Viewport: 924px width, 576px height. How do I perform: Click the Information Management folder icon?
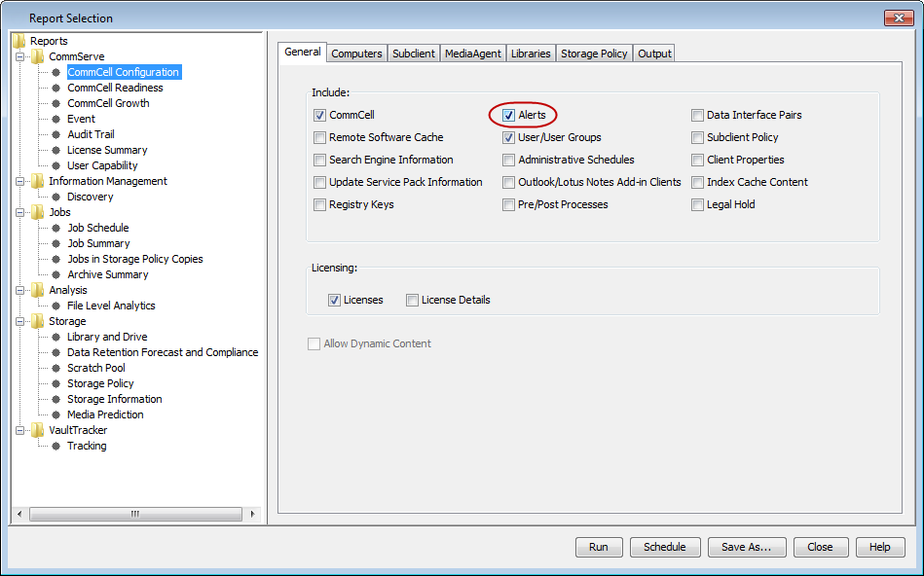[x=38, y=181]
